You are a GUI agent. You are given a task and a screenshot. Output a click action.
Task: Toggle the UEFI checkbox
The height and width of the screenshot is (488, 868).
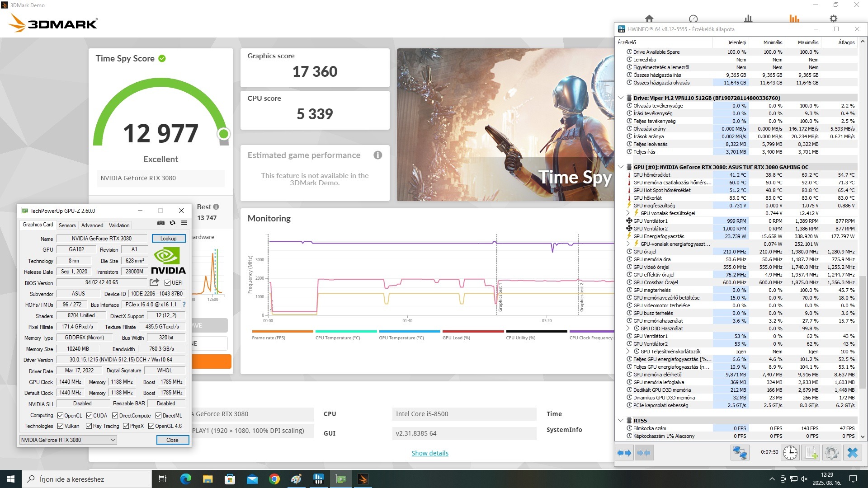[x=168, y=283]
